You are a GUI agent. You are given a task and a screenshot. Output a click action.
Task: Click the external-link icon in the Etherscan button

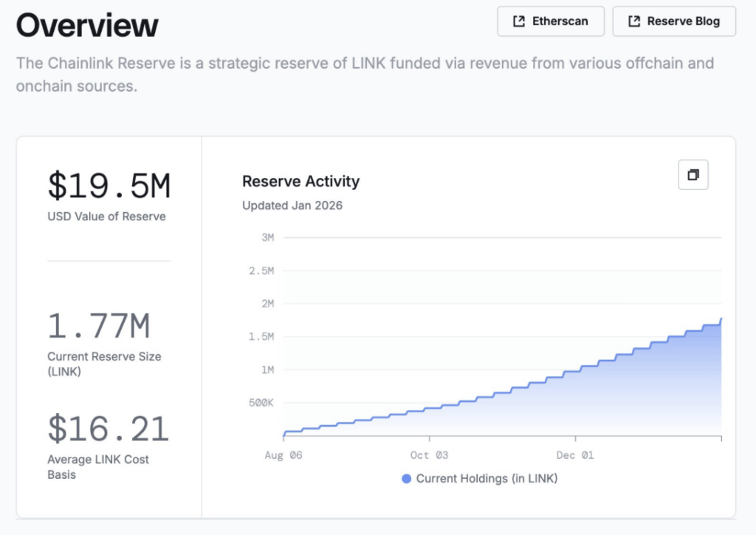[519, 21]
